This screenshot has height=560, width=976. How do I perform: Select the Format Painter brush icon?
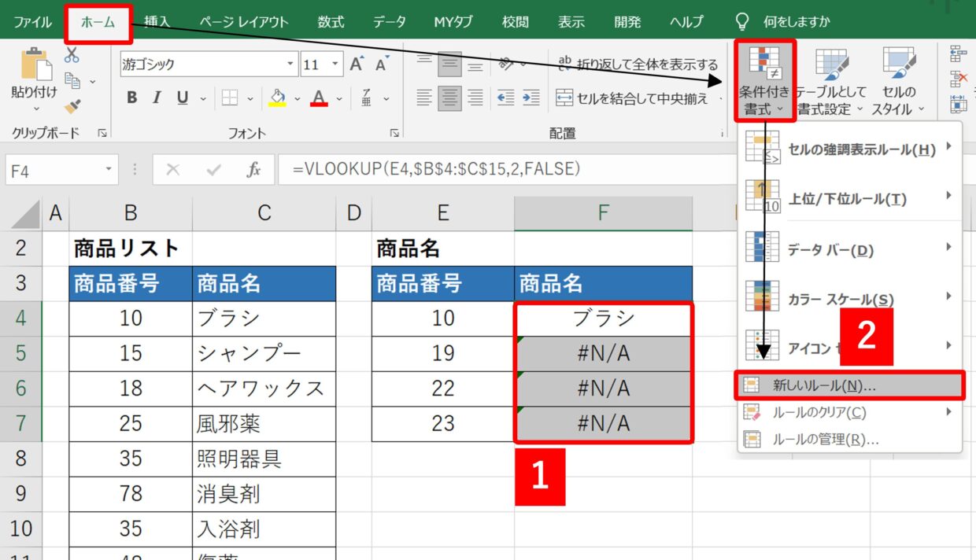[73, 105]
